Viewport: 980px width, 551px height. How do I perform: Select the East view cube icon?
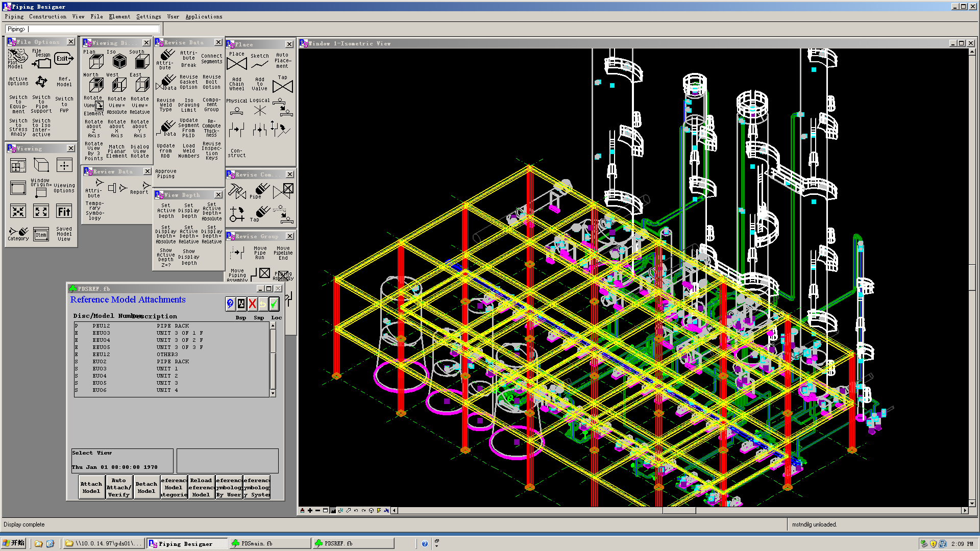[142, 85]
